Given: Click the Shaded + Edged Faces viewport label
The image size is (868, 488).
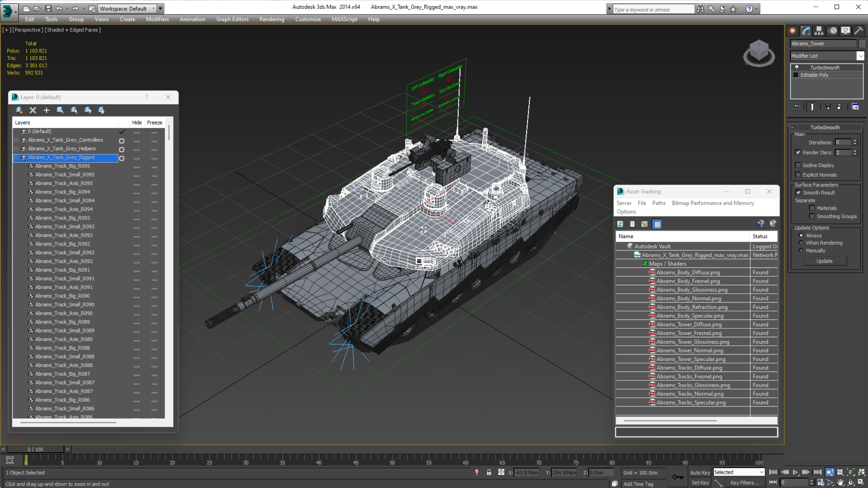Looking at the screenshot, I should (x=73, y=29).
